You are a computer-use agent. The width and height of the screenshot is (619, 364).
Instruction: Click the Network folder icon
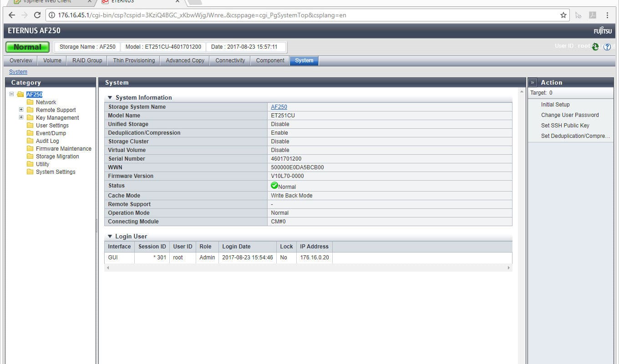(x=30, y=102)
